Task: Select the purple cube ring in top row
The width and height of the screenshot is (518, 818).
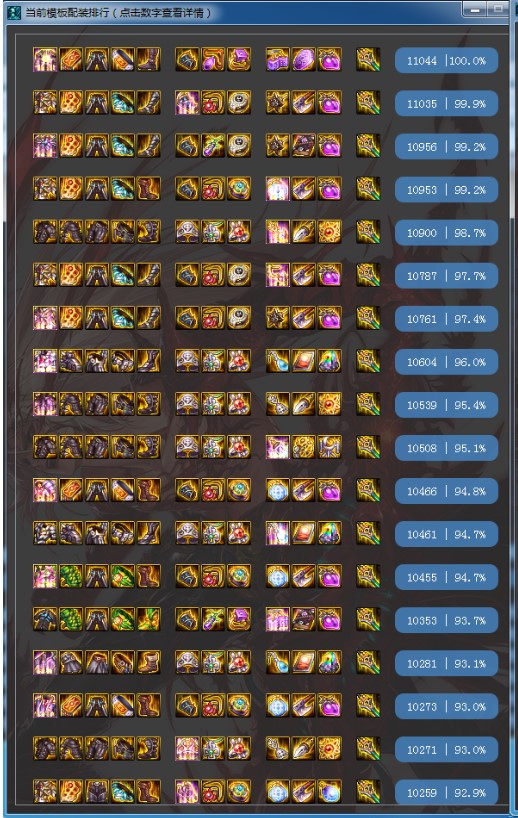Action: (239, 59)
